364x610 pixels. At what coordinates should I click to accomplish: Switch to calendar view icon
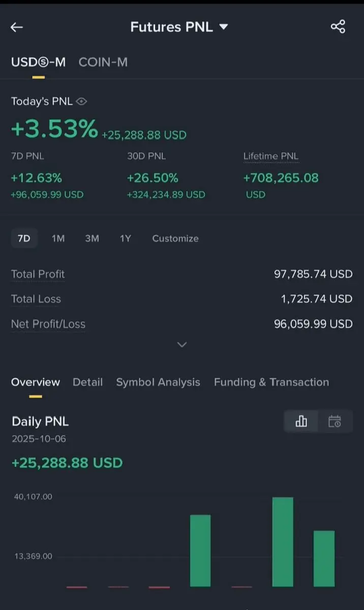tap(335, 421)
